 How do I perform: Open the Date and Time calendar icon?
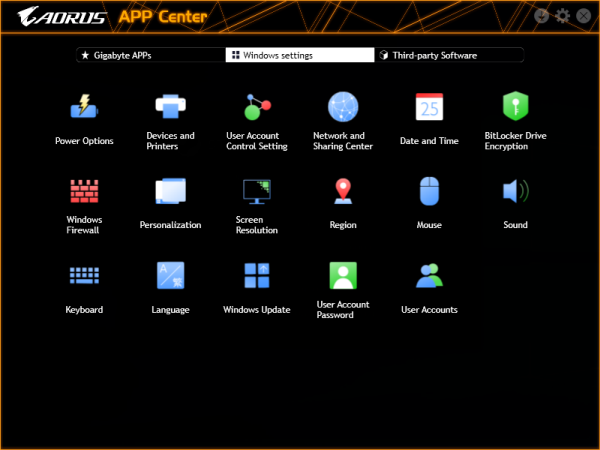(429, 107)
